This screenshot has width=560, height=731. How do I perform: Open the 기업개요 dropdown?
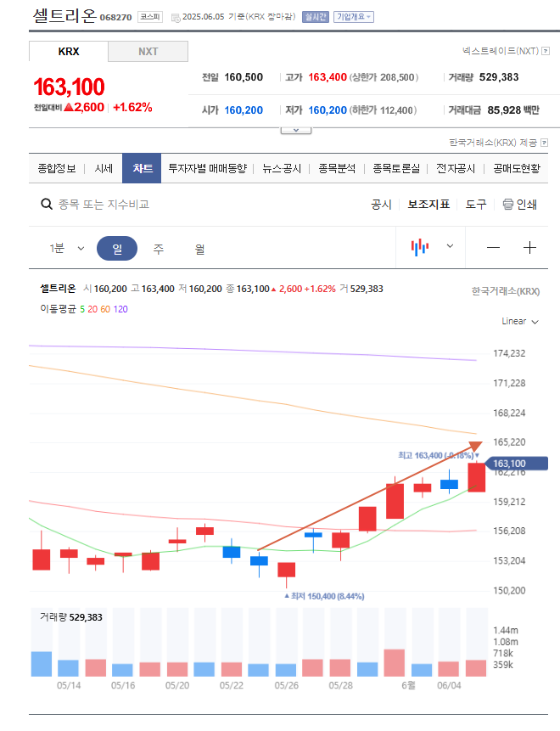tap(354, 17)
